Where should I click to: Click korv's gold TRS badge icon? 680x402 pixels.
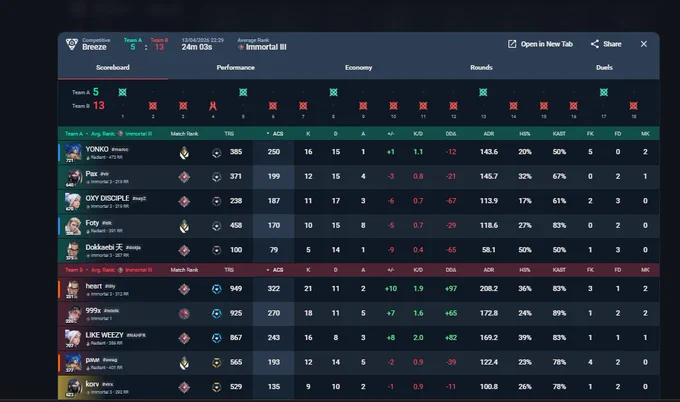tap(216, 387)
